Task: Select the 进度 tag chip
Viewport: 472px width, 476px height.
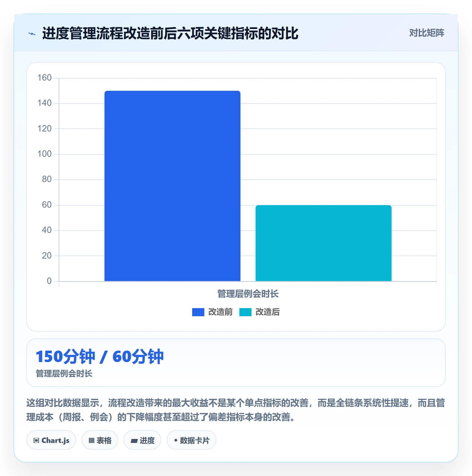Action: 142,440
